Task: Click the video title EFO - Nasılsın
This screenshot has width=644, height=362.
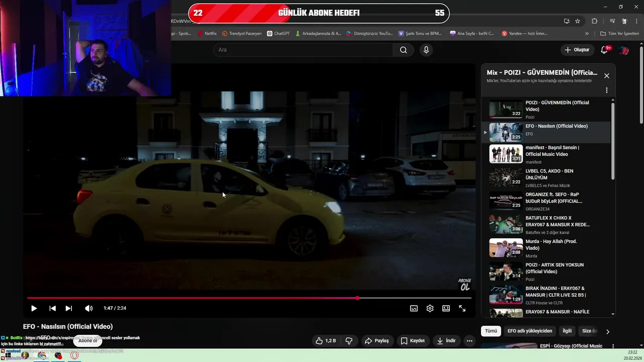Action: pyautogui.click(x=68, y=326)
